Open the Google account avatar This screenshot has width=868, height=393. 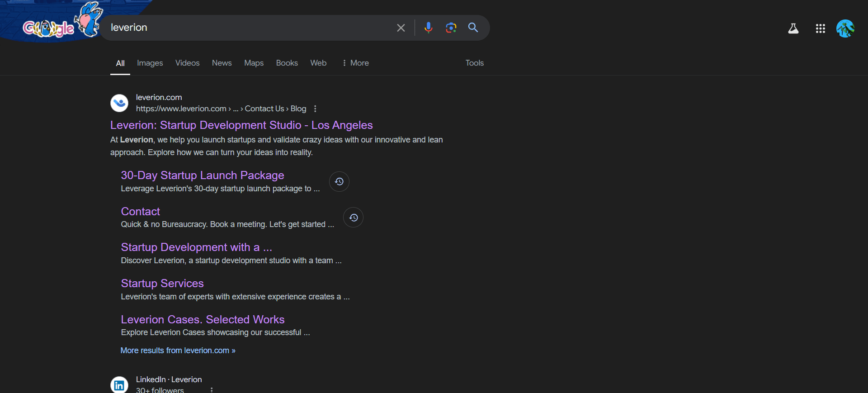(845, 28)
